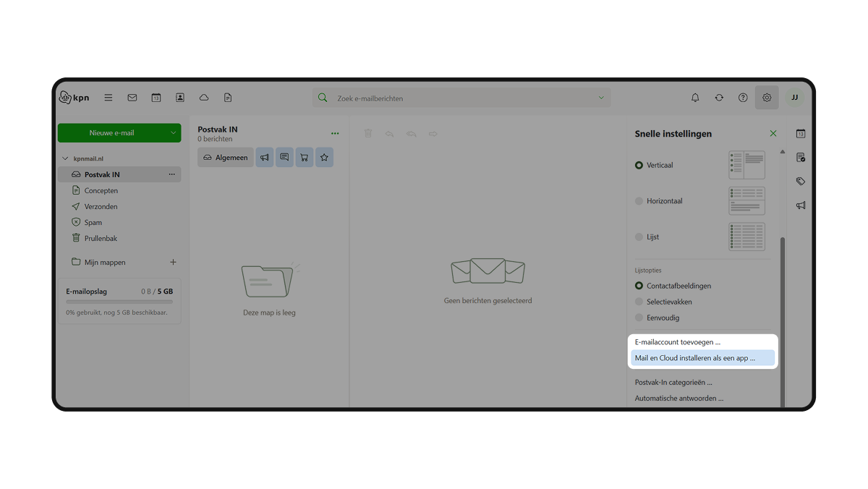
Task: Open the calendar icon in right sidebar
Action: tap(801, 134)
